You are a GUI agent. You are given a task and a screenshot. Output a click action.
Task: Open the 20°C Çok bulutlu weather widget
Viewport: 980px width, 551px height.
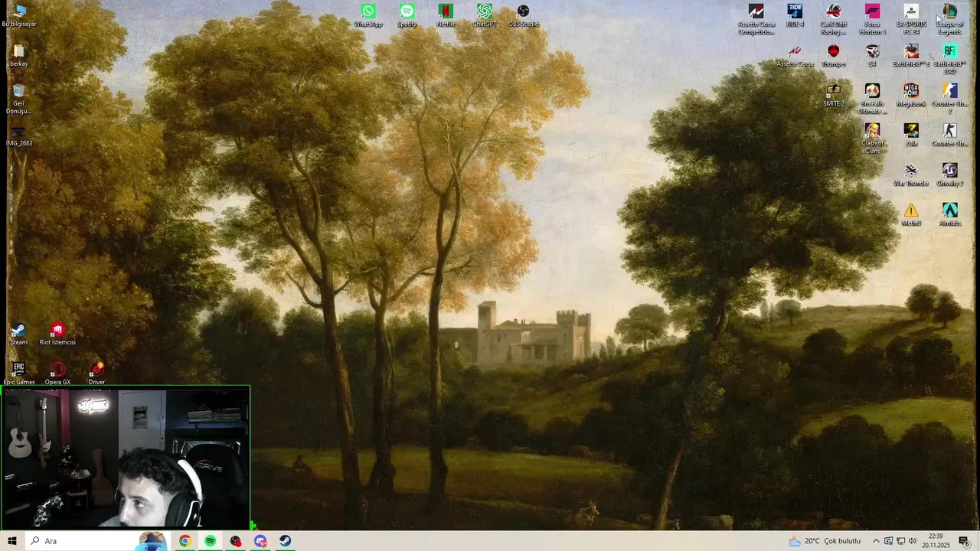[x=825, y=541]
